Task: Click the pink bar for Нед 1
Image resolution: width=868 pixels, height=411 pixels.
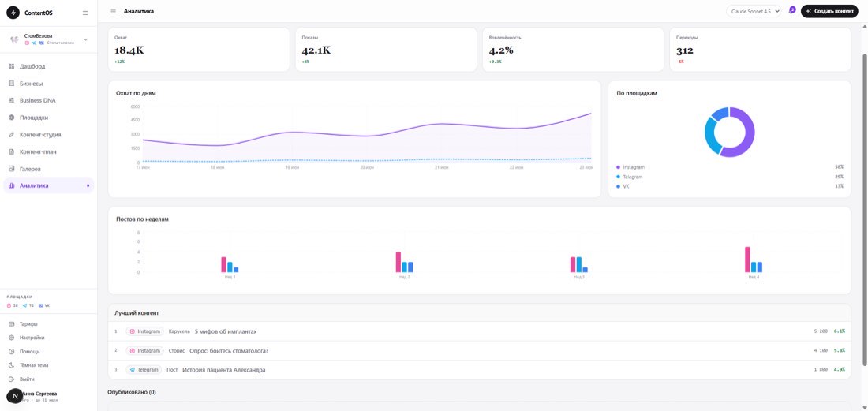Action: click(223, 264)
